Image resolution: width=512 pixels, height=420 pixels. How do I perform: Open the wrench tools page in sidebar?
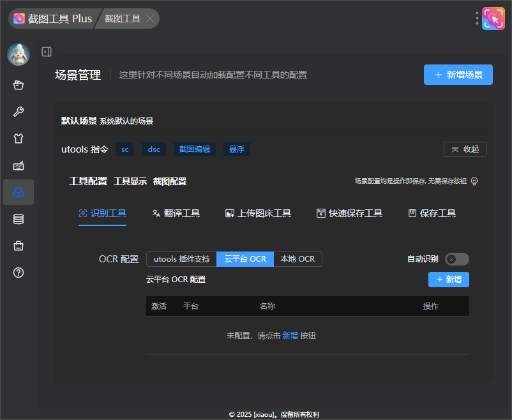tap(19, 112)
